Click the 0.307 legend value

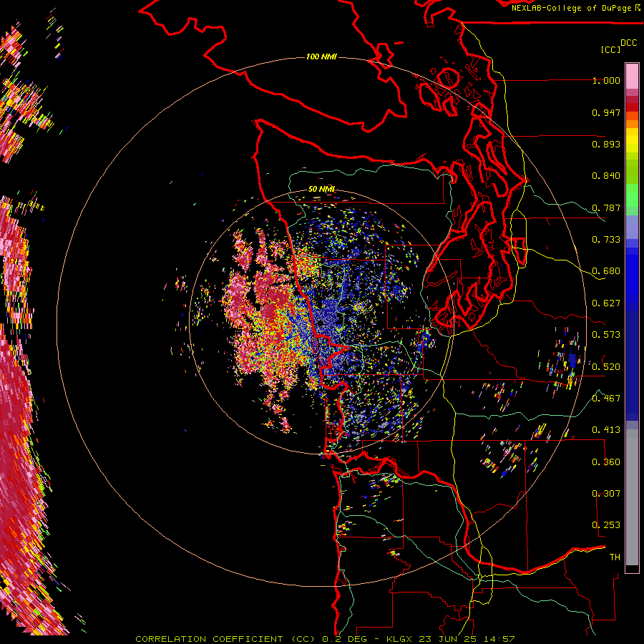point(606,493)
